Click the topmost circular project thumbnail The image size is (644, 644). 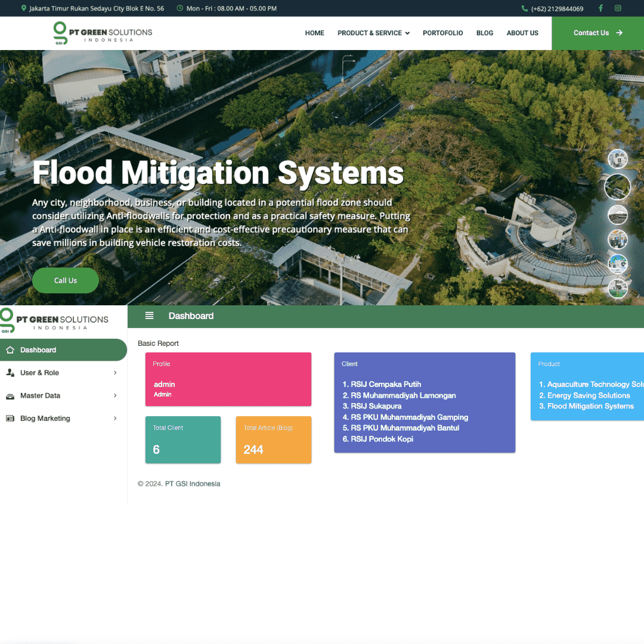[x=618, y=159]
